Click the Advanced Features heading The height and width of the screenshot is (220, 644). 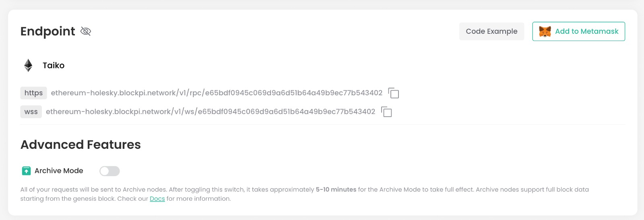click(x=80, y=145)
